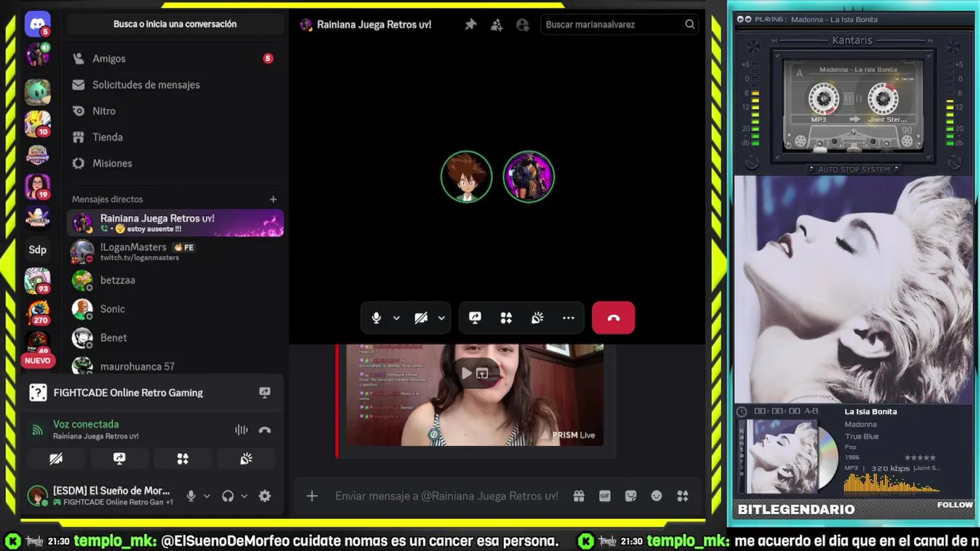Open Busca o inicia una conversación box
The height and width of the screenshot is (551, 980).
click(175, 24)
